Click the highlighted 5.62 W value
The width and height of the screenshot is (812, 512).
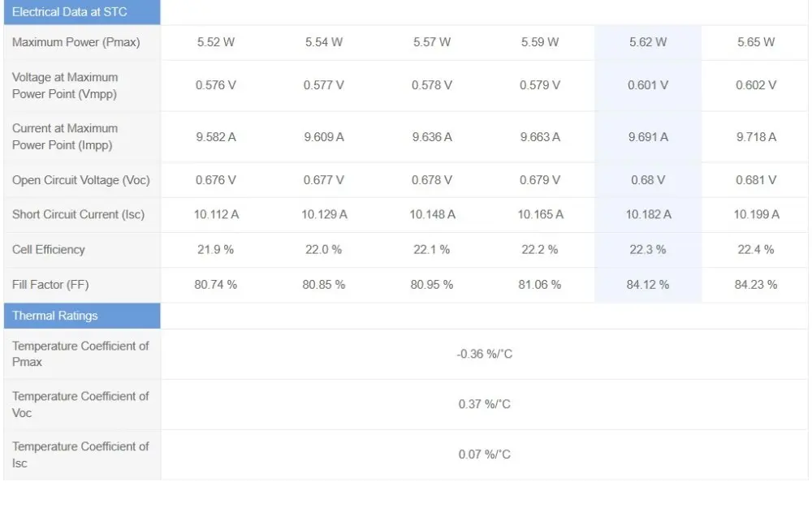(x=648, y=42)
